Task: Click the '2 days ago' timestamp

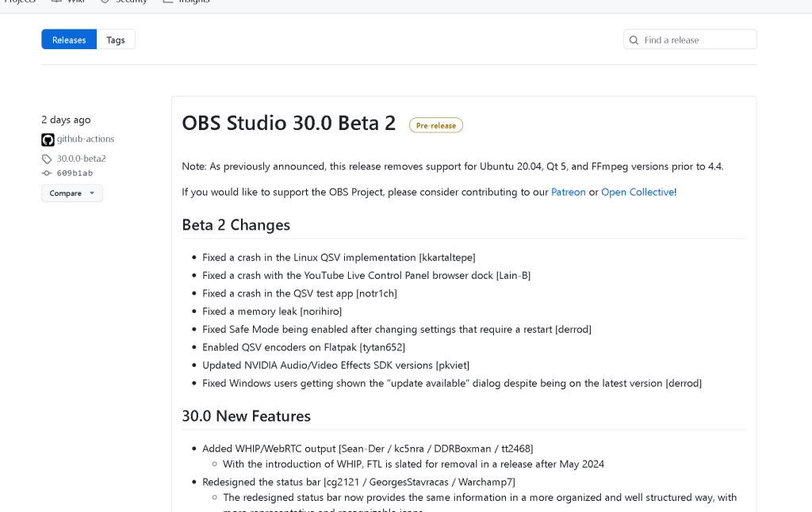Action: tap(66, 120)
